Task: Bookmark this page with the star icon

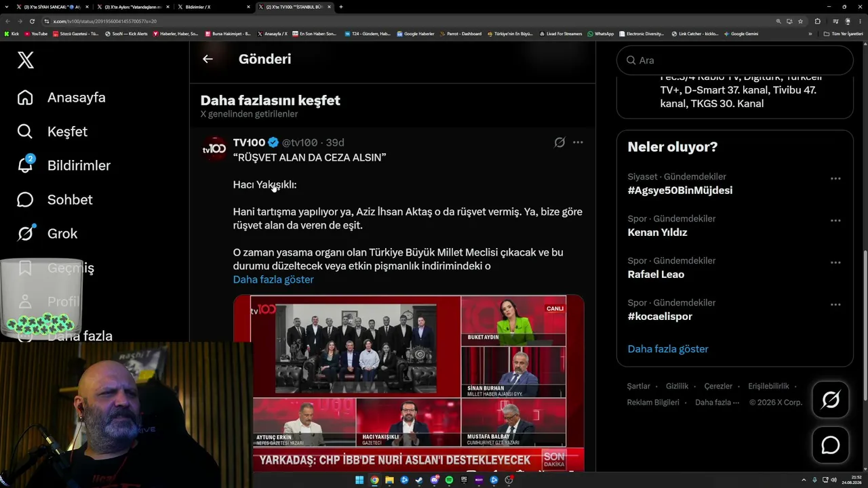Action: click(800, 21)
